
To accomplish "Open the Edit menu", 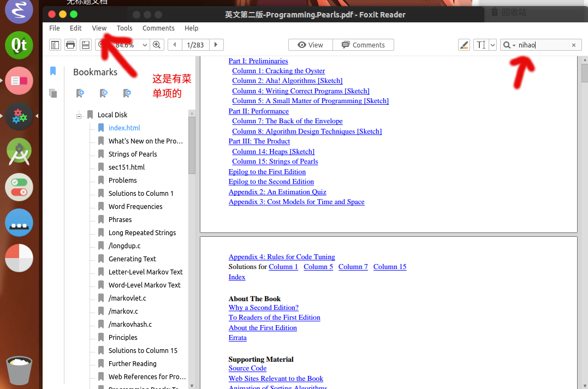I will pyautogui.click(x=76, y=28).
